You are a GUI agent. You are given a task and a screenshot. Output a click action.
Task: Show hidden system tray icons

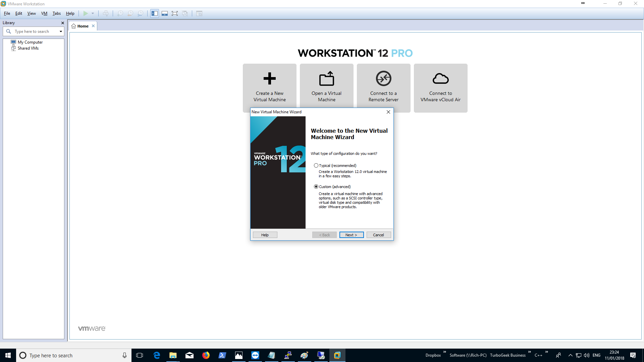[x=570, y=355]
